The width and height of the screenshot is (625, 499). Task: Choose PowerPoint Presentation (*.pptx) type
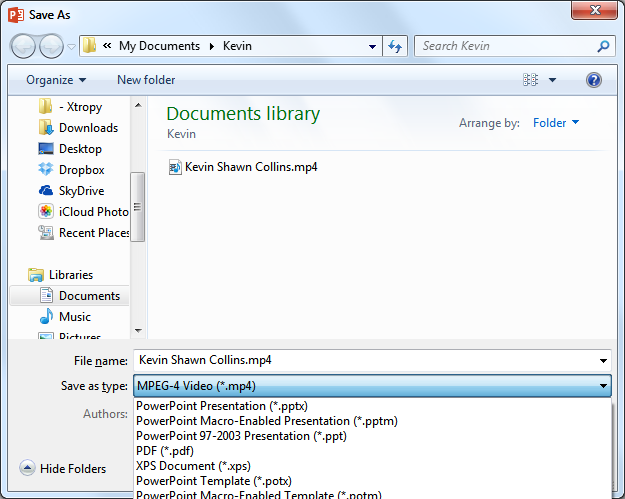pyautogui.click(x=222, y=406)
